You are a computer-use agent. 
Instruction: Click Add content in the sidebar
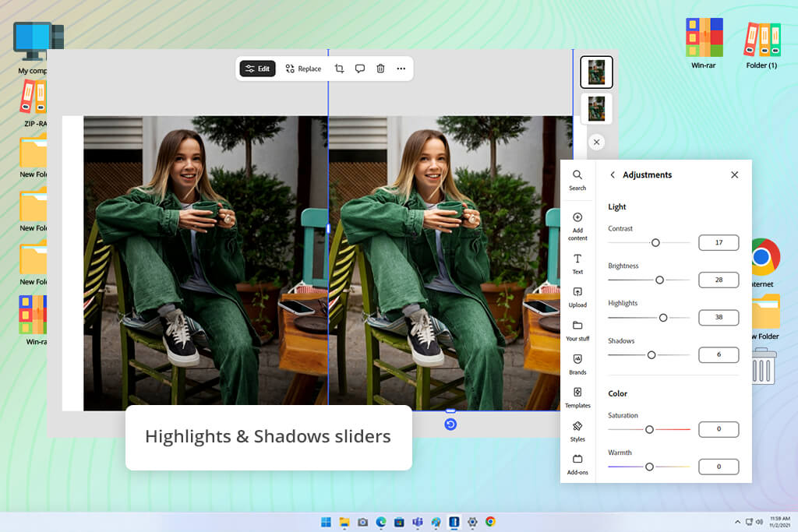(577, 227)
